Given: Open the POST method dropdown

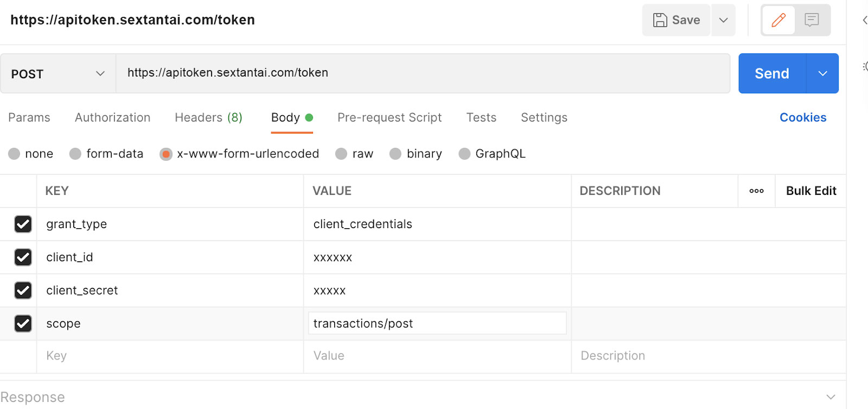Looking at the screenshot, I should 58,73.
